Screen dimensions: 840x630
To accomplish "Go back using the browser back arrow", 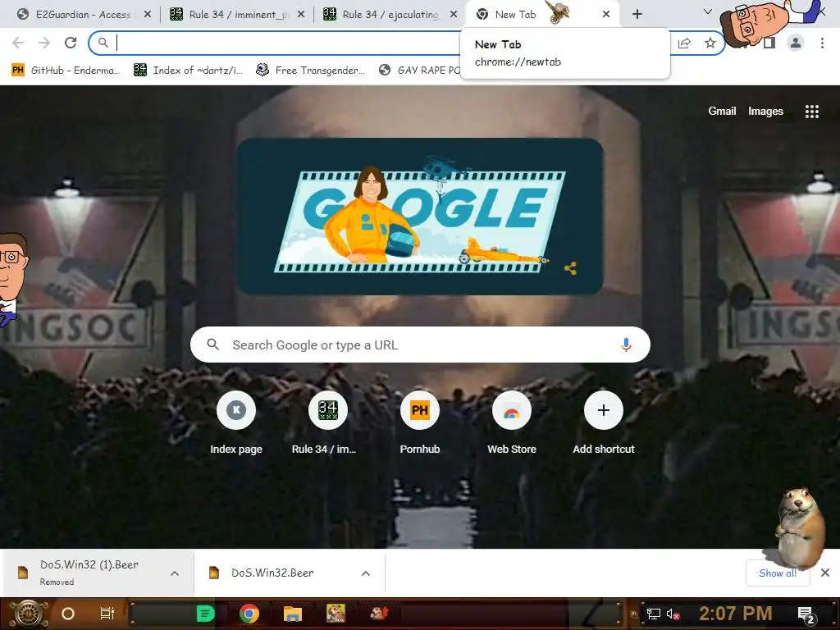I will coord(18,43).
